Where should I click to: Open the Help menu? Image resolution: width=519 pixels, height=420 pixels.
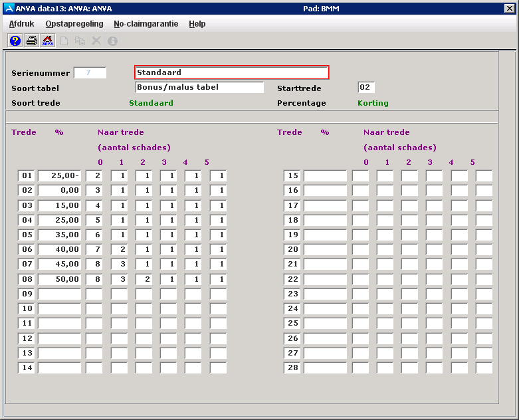(x=197, y=24)
